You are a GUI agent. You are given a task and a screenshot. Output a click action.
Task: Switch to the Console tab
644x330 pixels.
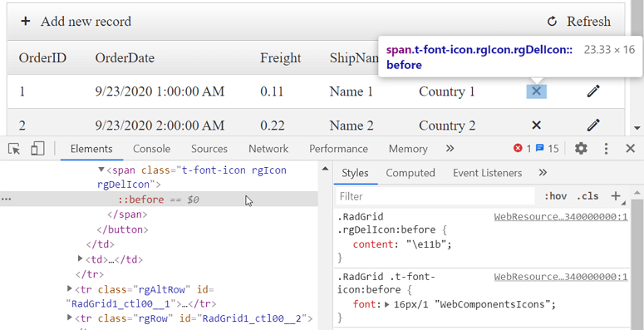(151, 148)
